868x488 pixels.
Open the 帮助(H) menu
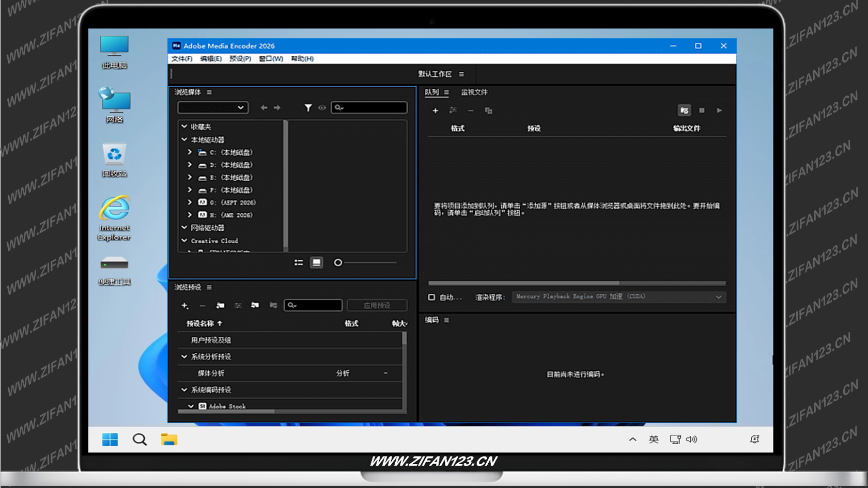click(302, 58)
